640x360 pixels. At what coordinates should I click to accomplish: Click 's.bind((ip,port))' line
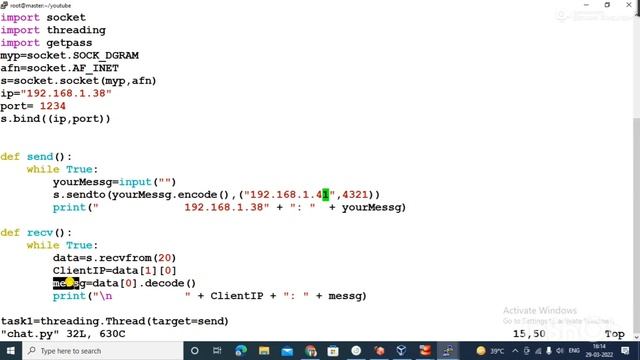[x=55, y=119]
